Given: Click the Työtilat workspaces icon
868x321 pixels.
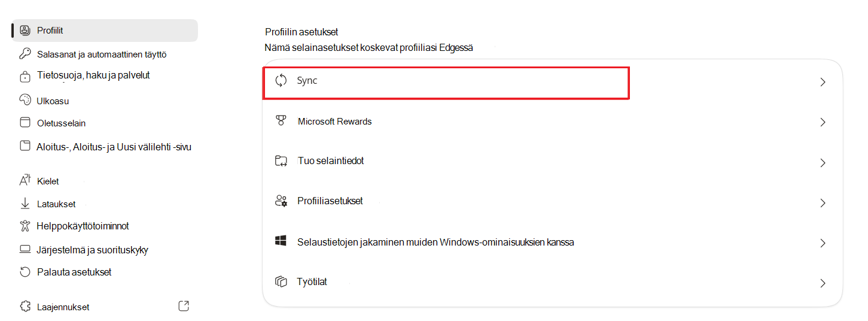Looking at the screenshot, I should pos(281,281).
